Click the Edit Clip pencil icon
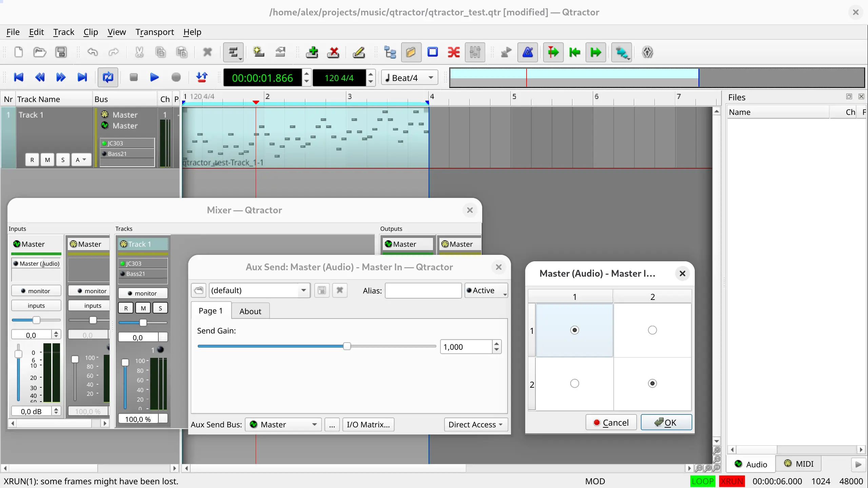868x488 pixels. tap(359, 52)
